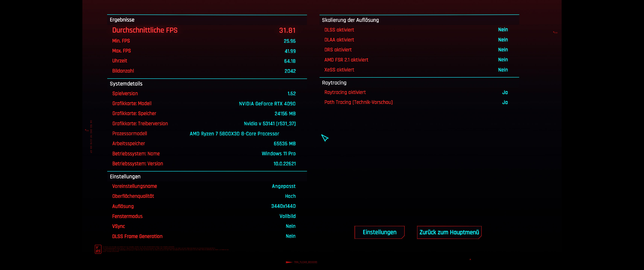644x270 pixels.
Task: Click Skalierung der Auflösung header
Action: coord(350,20)
